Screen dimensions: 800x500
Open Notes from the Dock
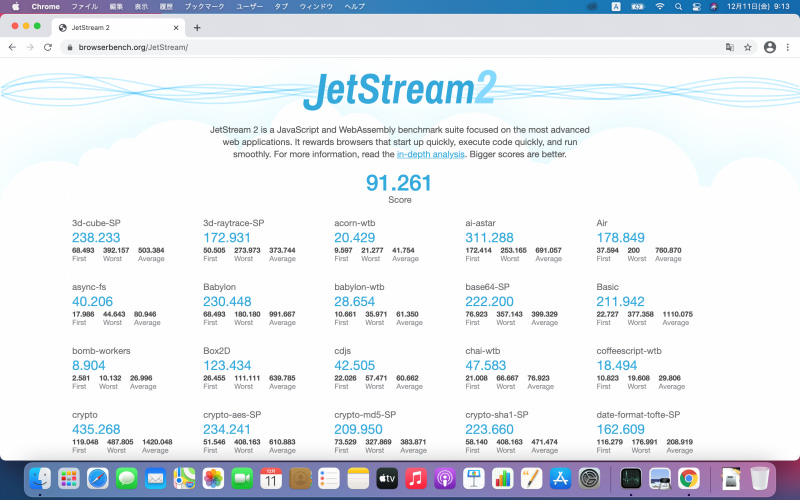[x=358, y=479]
